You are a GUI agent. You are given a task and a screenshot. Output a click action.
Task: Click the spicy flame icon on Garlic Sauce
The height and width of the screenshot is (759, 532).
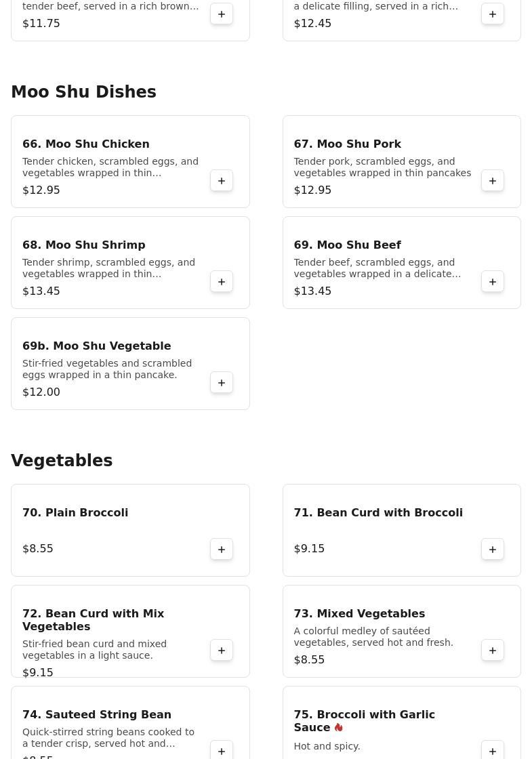coord(338,728)
